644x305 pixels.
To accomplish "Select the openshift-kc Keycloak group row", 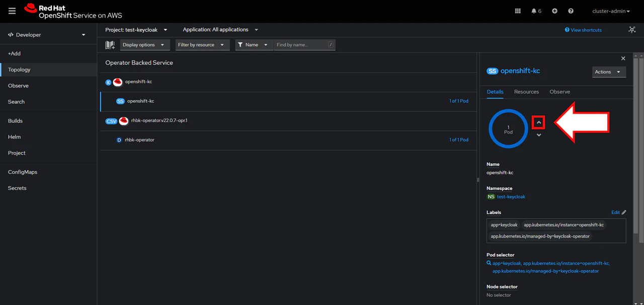I will pyautogui.click(x=288, y=82).
